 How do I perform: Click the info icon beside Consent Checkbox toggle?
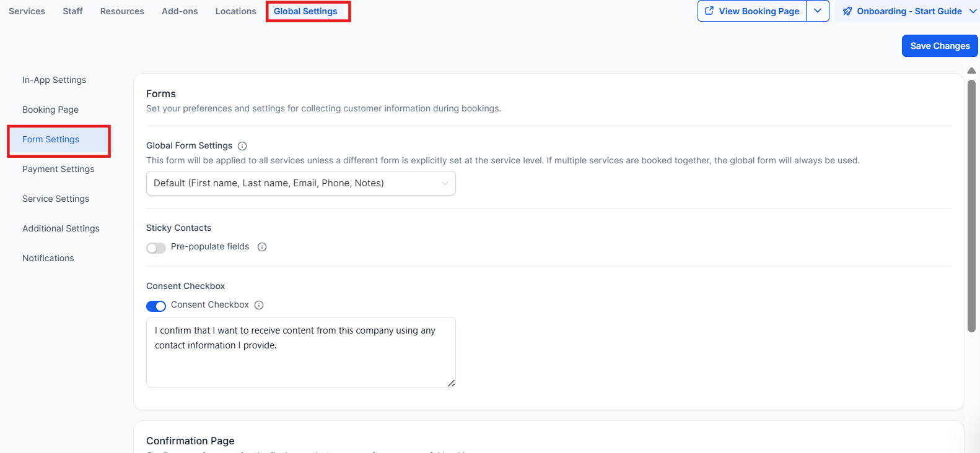tap(259, 305)
